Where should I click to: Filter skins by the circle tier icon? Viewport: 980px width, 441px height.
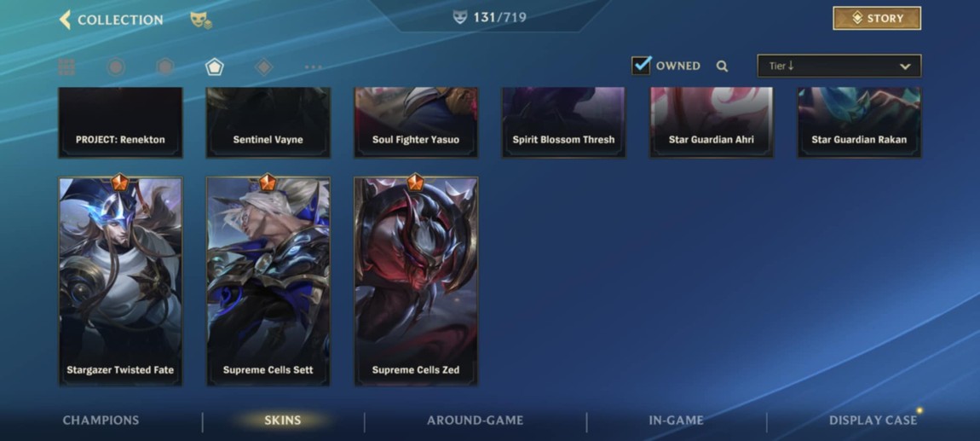point(116,67)
